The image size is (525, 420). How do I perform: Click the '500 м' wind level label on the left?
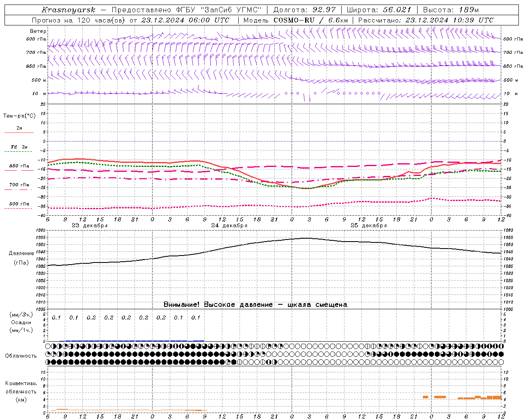point(39,80)
